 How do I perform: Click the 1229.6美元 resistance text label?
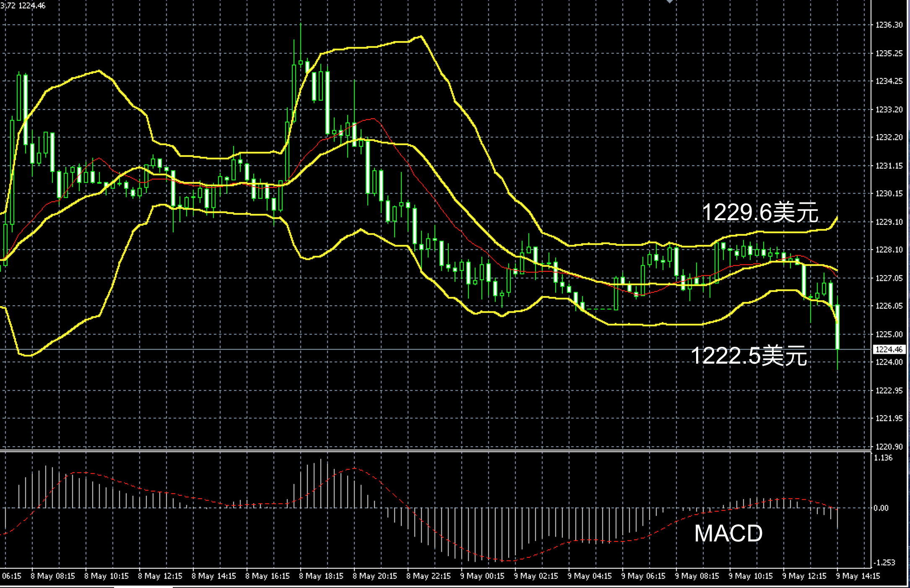pos(759,212)
